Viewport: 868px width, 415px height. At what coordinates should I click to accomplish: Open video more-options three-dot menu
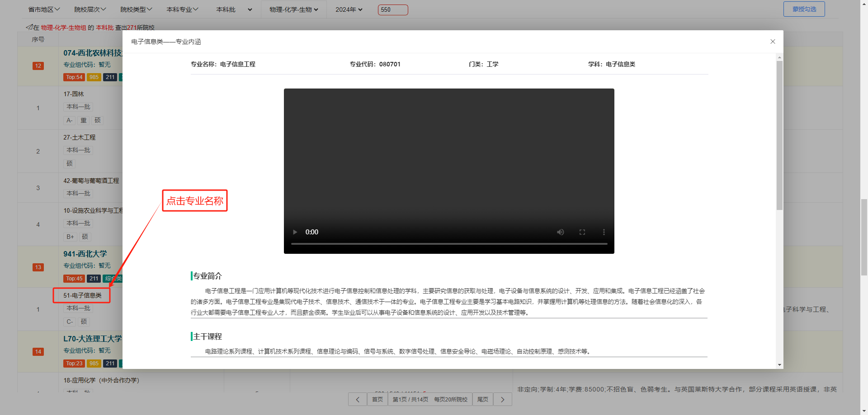[x=604, y=232]
